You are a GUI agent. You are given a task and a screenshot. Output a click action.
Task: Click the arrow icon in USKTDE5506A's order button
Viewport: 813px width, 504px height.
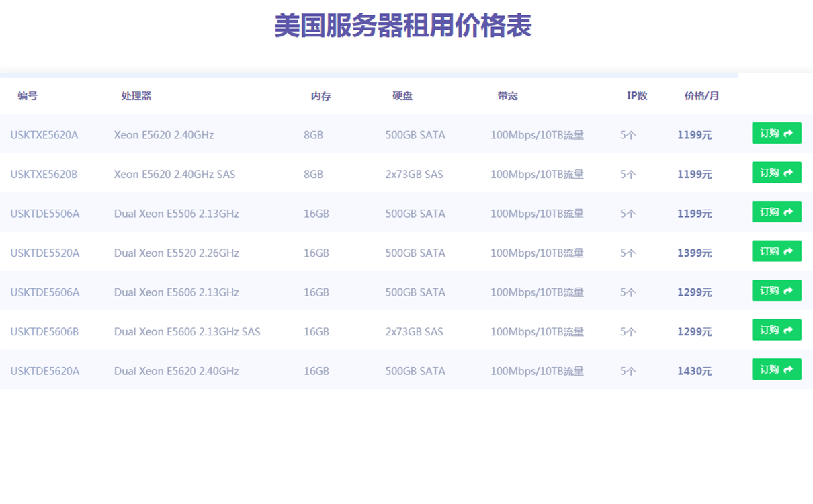tap(789, 212)
